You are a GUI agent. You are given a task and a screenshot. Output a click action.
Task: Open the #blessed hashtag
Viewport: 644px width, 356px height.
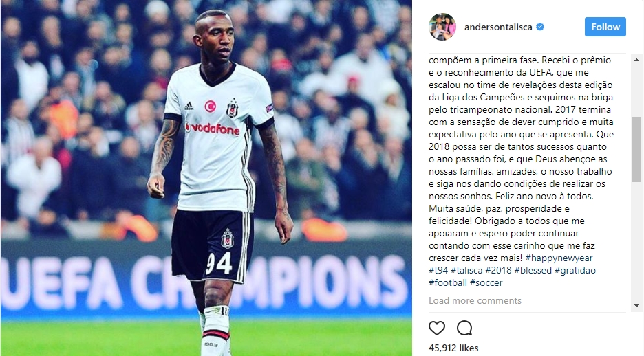point(533,270)
